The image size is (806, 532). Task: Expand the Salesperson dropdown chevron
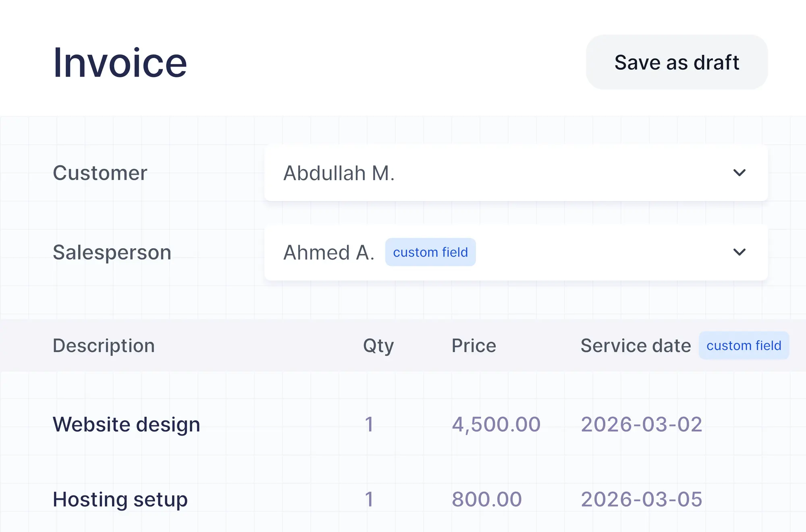[739, 252]
